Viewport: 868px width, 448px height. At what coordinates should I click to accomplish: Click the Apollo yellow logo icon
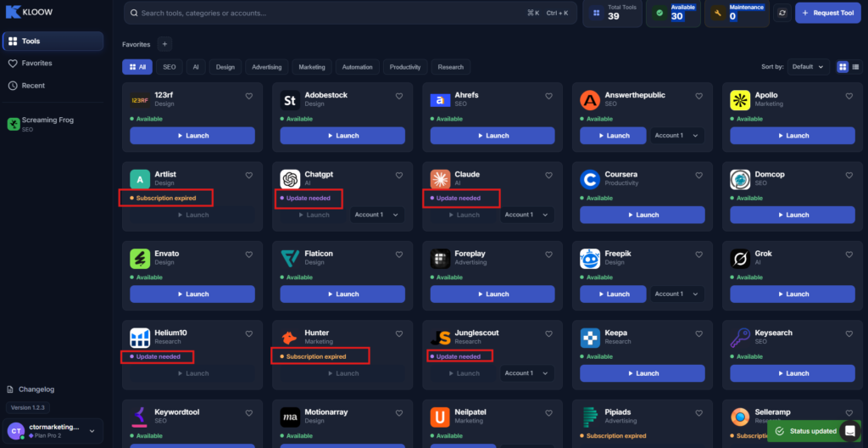point(740,100)
